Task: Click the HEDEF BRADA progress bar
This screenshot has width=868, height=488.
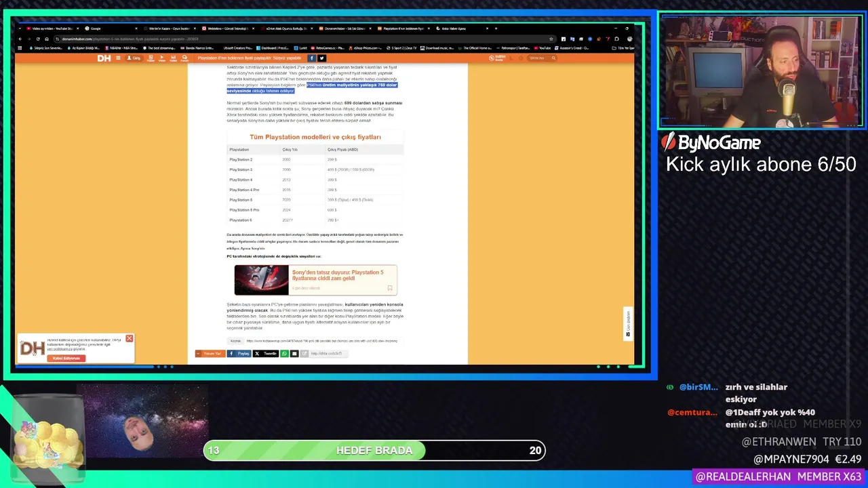Action: [374, 450]
